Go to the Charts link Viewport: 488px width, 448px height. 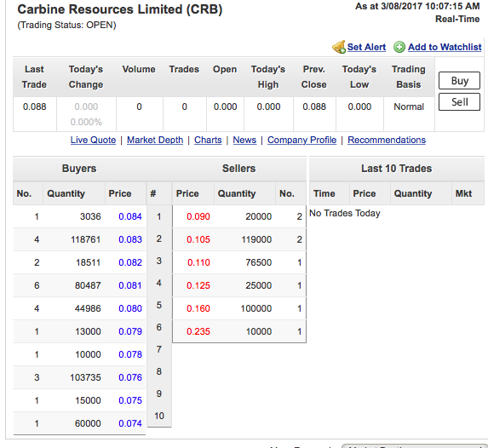click(x=208, y=140)
